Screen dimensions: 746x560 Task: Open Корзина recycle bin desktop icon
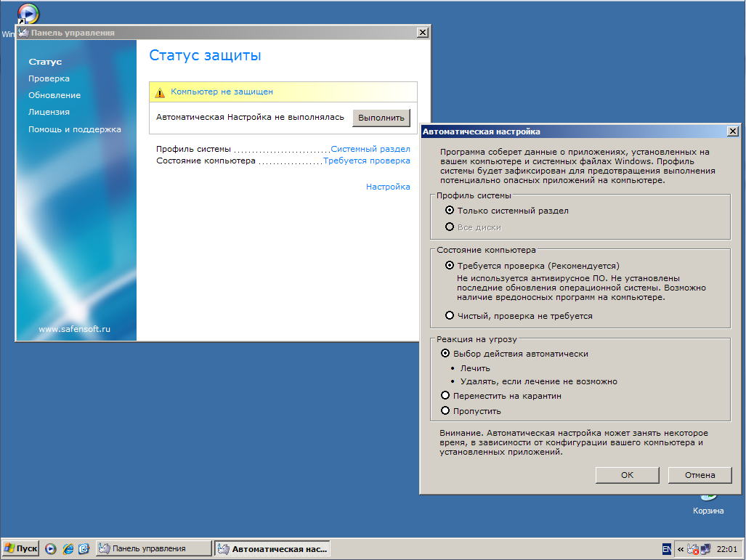tap(708, 506)
